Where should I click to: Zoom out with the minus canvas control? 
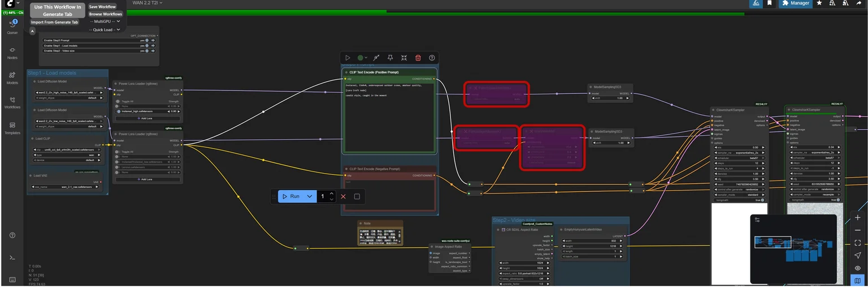click(x=858, y=230)
